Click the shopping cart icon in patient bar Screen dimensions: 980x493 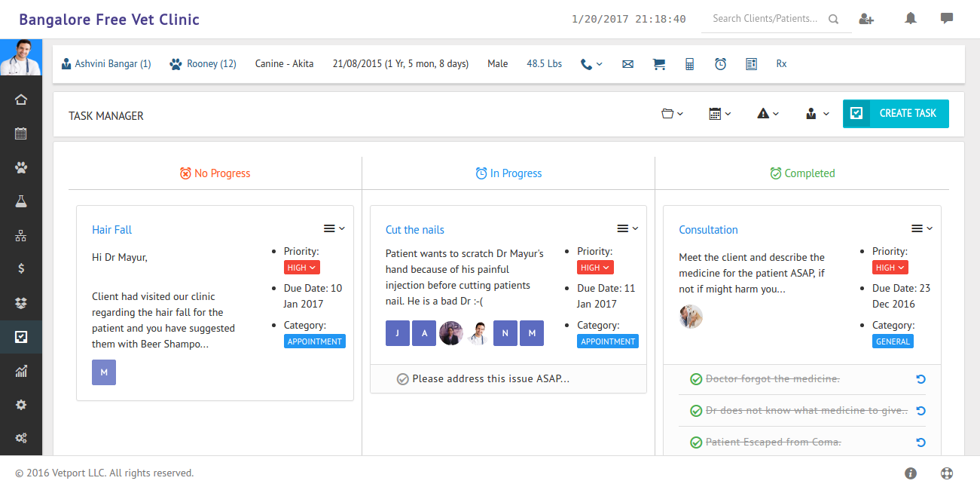[659, 63]
